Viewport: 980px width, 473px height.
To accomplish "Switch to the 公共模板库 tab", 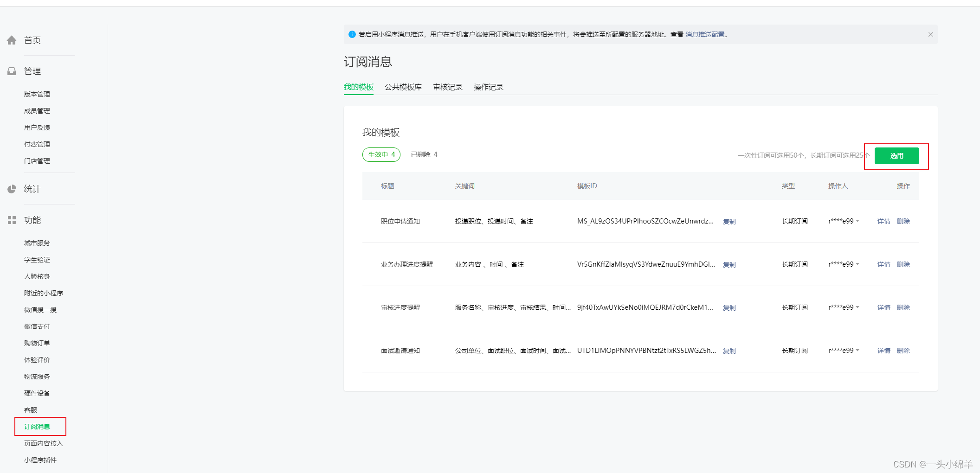I will tap(403, 87).
